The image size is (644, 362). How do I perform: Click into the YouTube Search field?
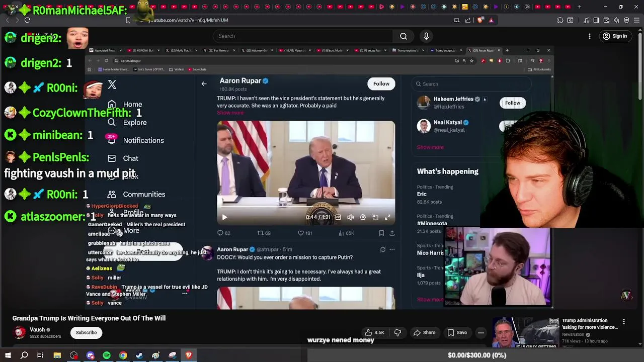click(x=303, y=36)
